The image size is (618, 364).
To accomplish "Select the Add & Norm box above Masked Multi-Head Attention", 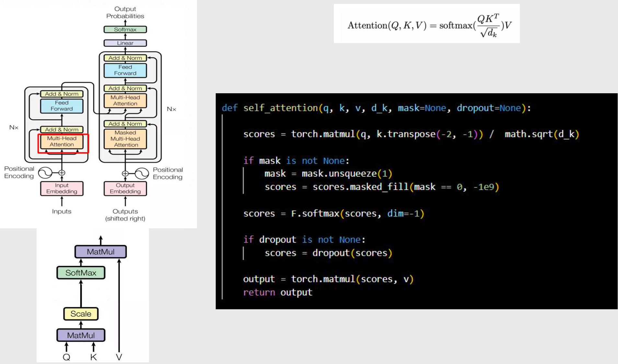I will (125, 124).
